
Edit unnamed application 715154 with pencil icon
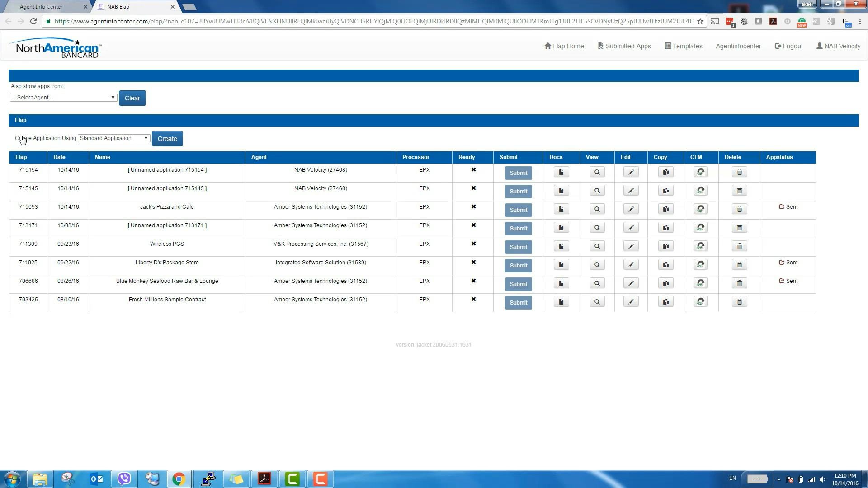pyautogui.click(x=631, y=172)
